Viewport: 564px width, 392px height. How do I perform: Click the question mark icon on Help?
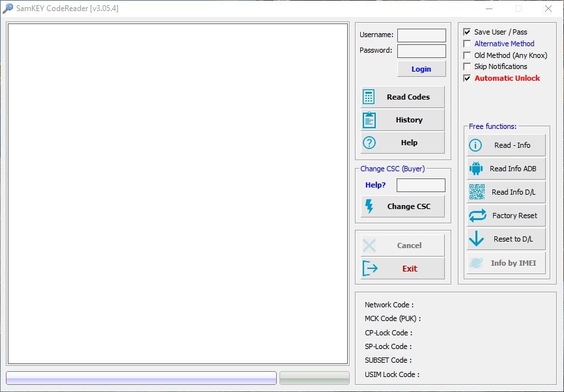[x=369, y=143]
